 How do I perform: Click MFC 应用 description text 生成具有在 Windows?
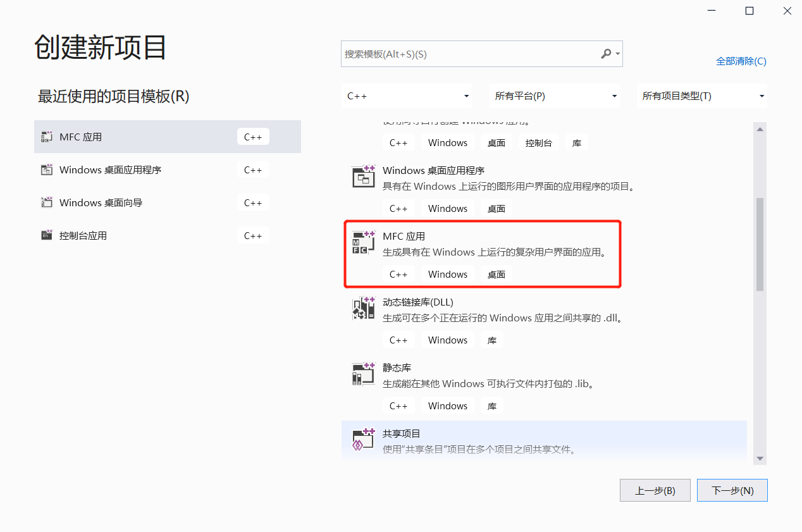click(x=495, y=252)
